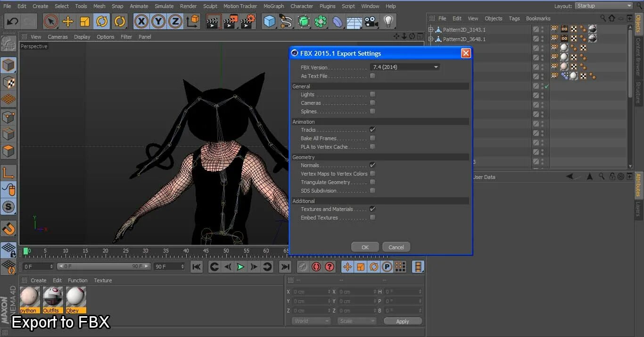The height and width of the screenshot is (337, 644).
Task: Uncheck the Tracks checkbox
Action: click(x=372, y=130)
